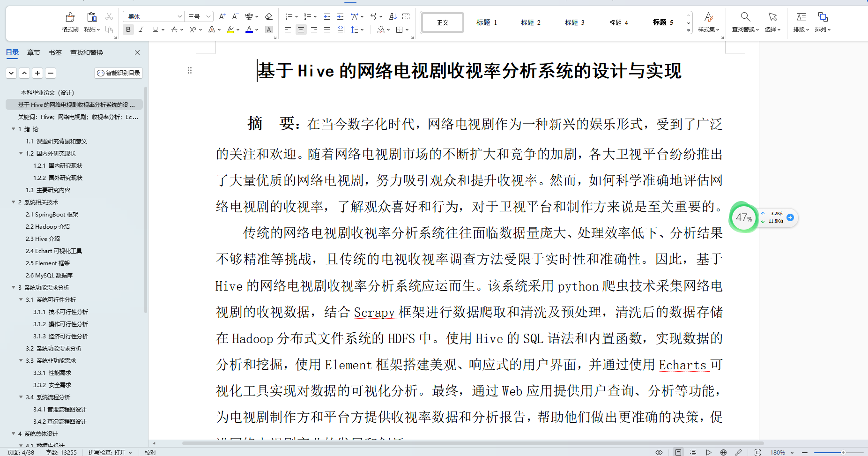
Task: Click the Copy icon below scissors
Action: click(109, 30)
